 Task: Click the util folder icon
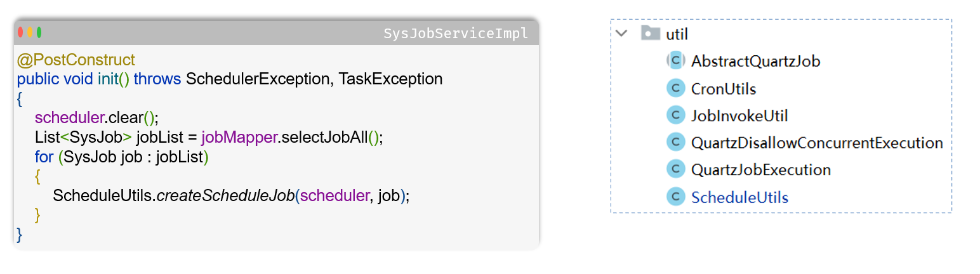point(651,34)
